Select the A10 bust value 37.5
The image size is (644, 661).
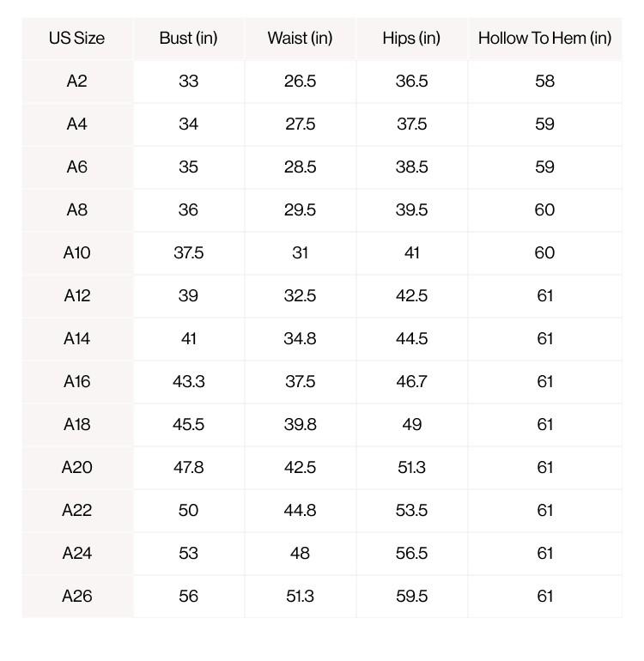(x=189, y=252)
